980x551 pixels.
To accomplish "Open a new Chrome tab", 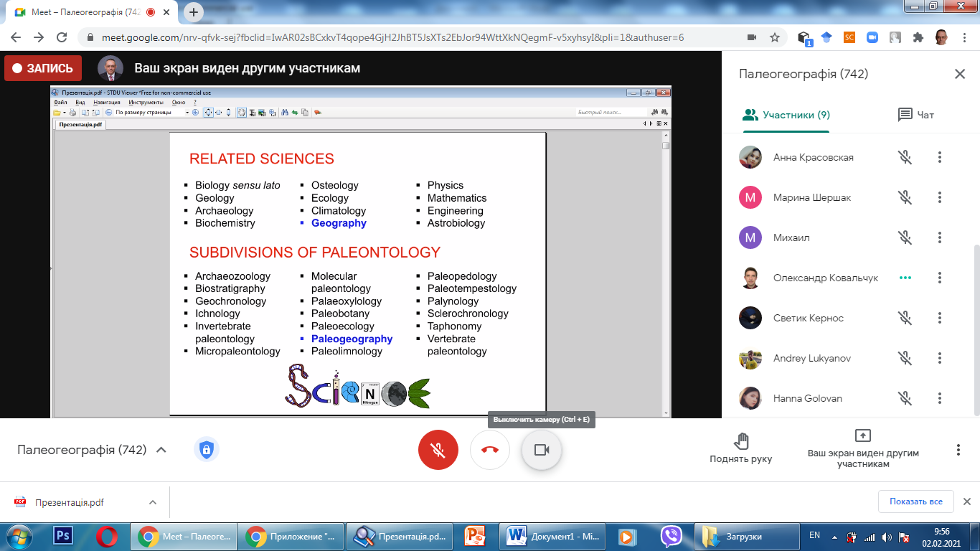I will pos(194,12).
